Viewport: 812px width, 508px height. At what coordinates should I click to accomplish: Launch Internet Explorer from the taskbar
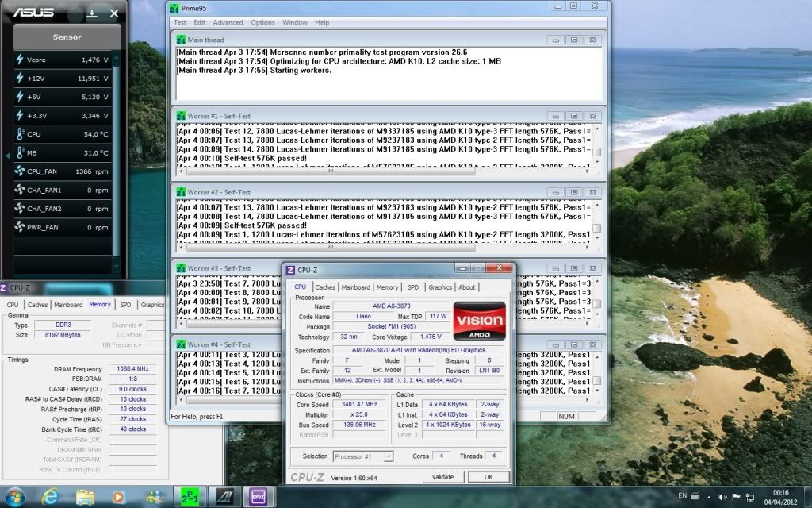(x=50, y=497)
